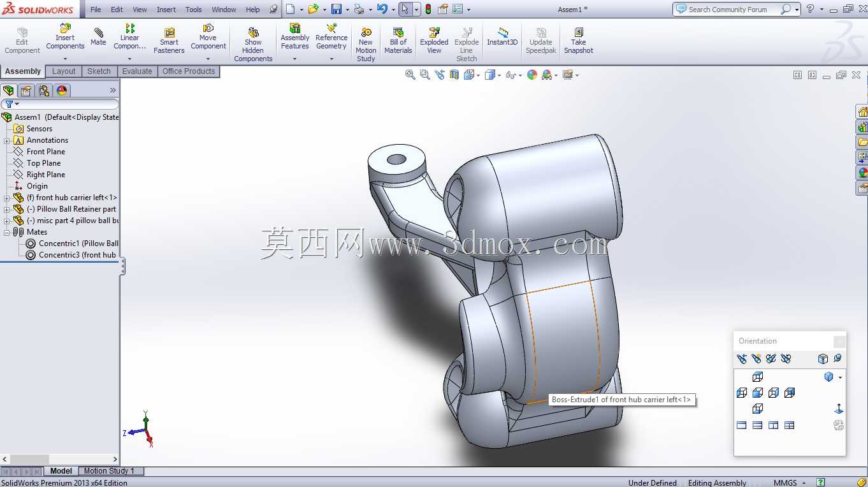
Task: Switch to Single View viewport layout
Action: (742, 425)
